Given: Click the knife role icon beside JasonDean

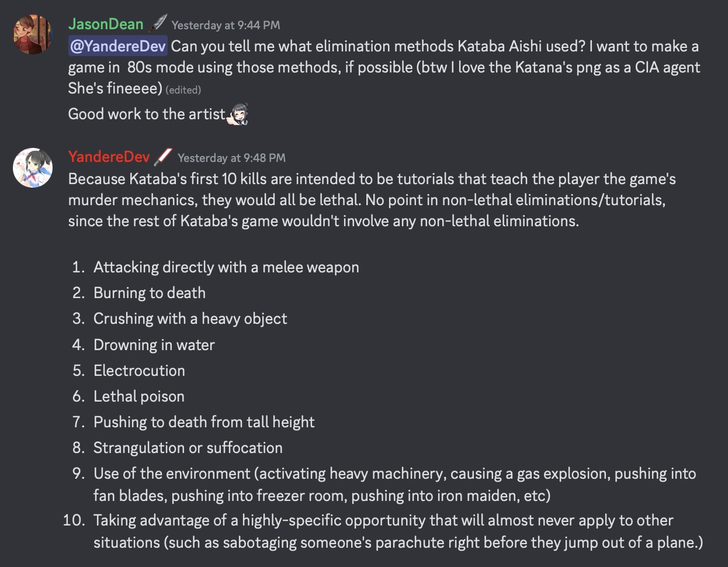Looking at the screenshot, I should [157, 24].
